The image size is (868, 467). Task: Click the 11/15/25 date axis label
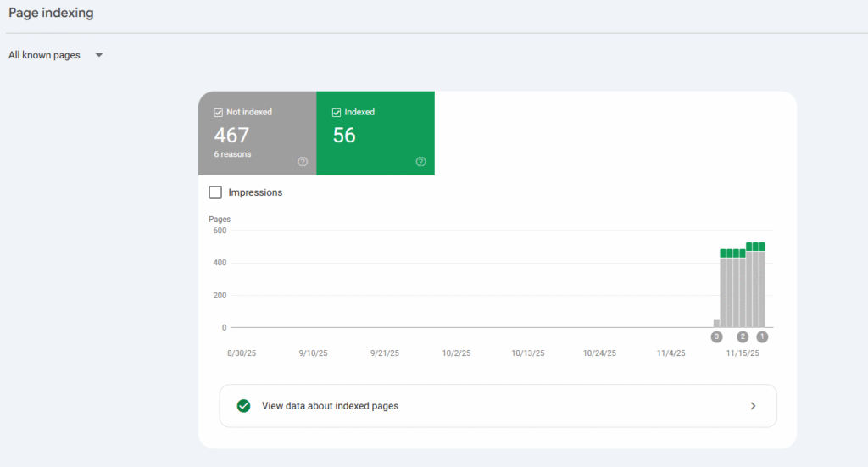pos(743,353)
